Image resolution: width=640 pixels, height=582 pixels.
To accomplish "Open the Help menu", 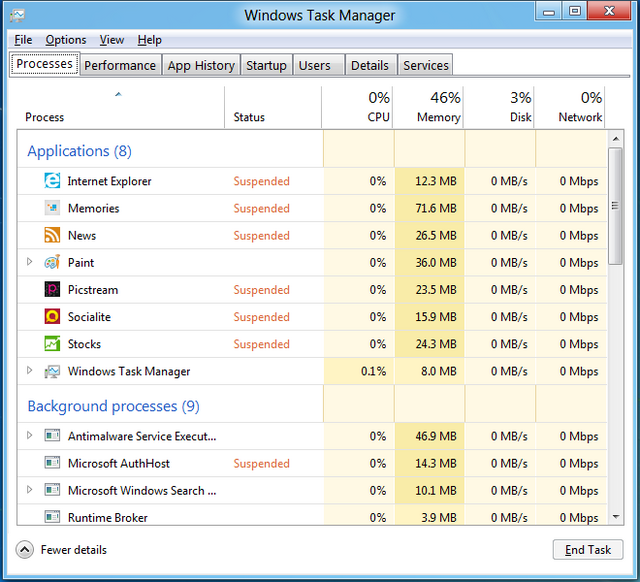I will pos(149,40).
